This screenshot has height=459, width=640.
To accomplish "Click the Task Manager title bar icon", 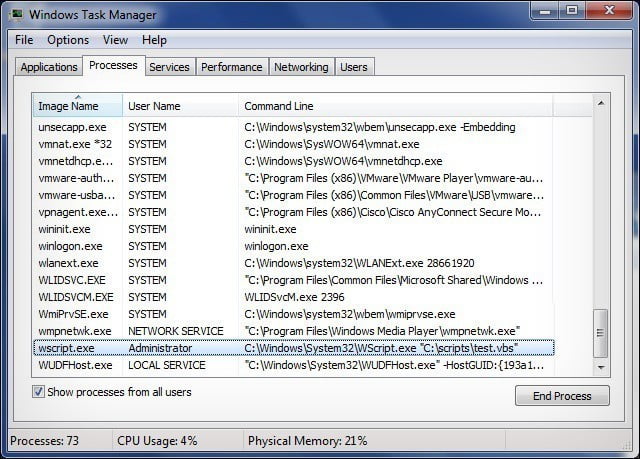I will click(x=17, y=15).
